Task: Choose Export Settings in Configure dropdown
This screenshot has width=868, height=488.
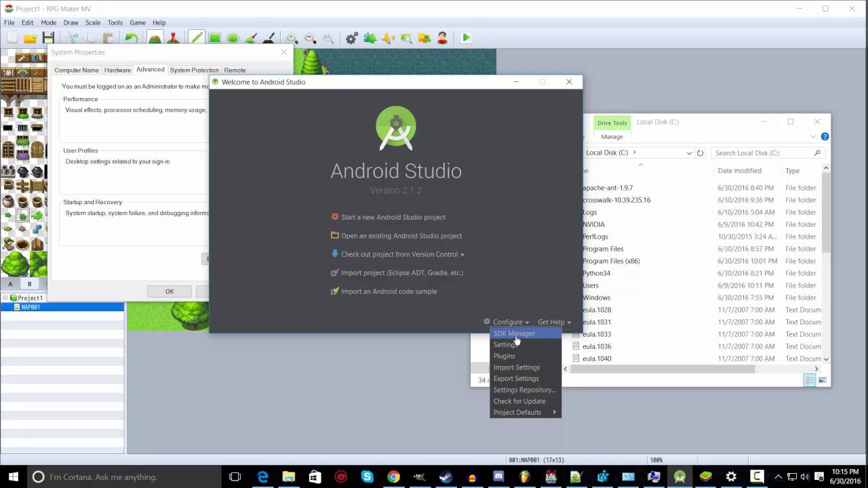Action: (526, 378)
